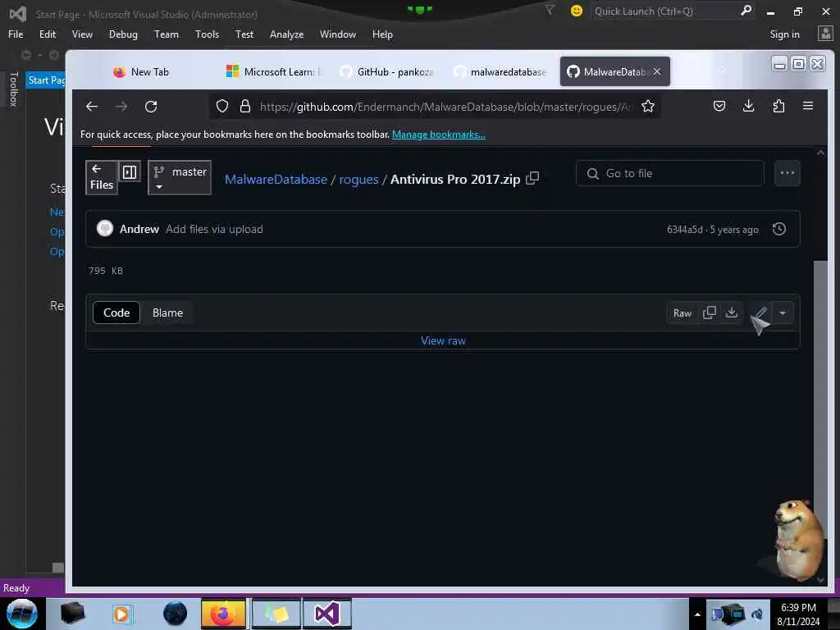Copy raw file contents icon

click(x=710, y=313)
